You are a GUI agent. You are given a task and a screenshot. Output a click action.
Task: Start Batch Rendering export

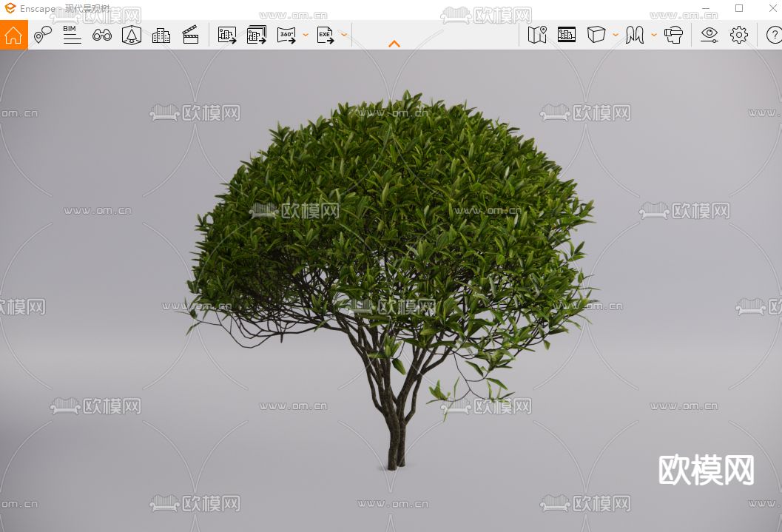tap(257, 35)
